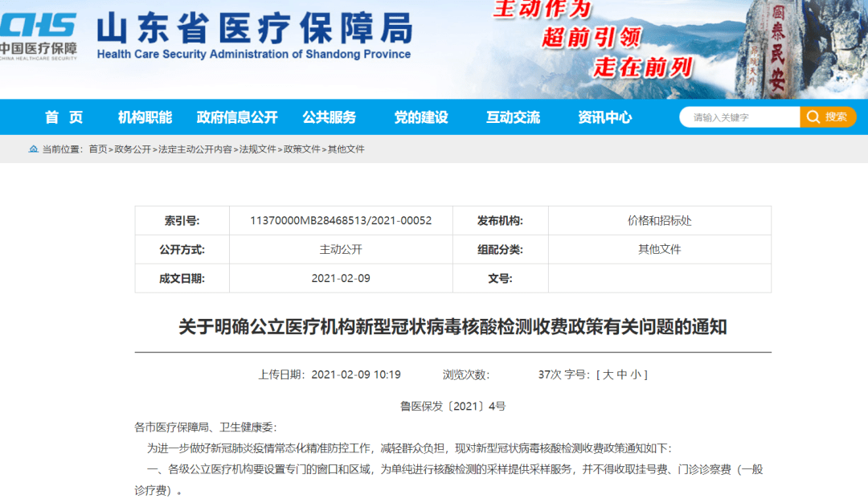
Task: Open the 政府信息公开 navigation menu item
Action: [237, 117]
